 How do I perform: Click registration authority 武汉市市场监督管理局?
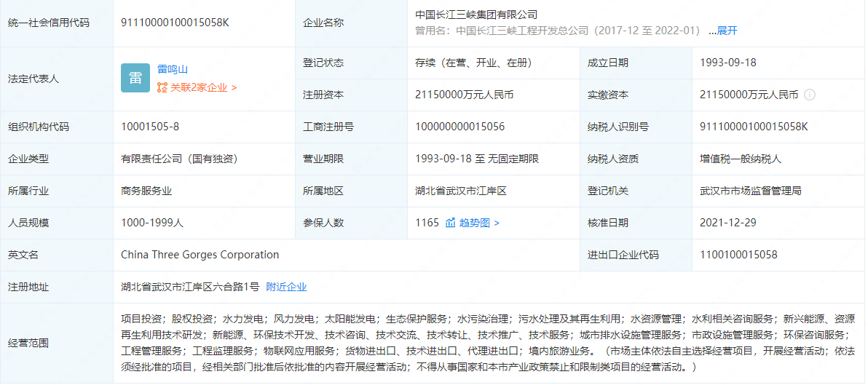(x=751, y=191)
